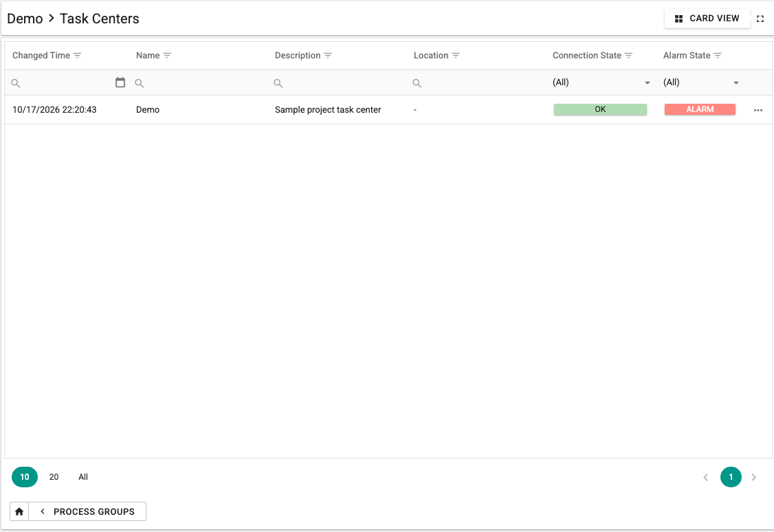Image resolution: width=774 pixels, height=532 pixels.
Task: Open Connection State column filter icon
Action: pyautogui.click(x=628, y=56)
